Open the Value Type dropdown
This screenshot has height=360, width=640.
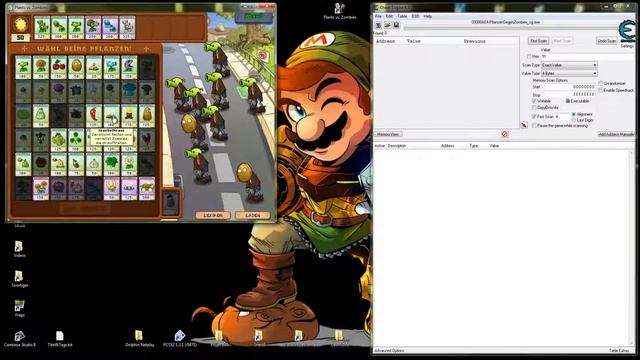coord(569,73)
